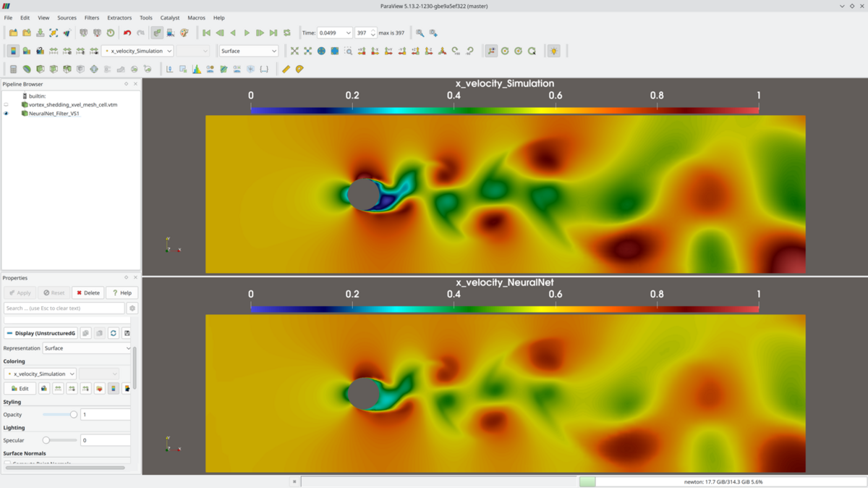Click the Undo arrow icon

[x=127, y=33]
